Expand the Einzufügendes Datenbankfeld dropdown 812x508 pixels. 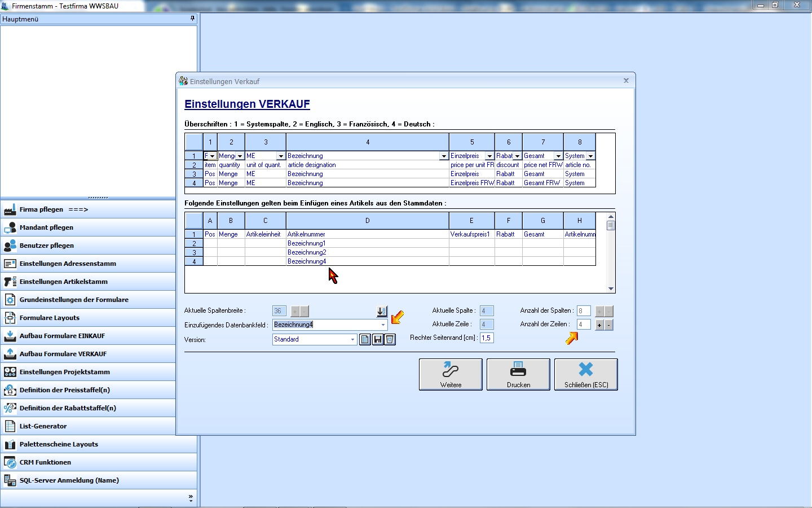coord(383,325)
